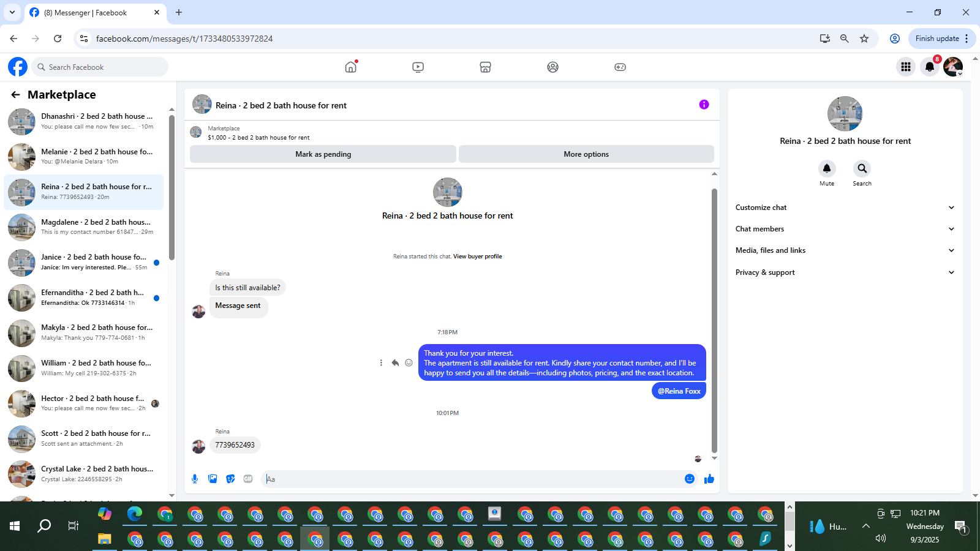Mute this conversation using bell icon
Viewport: 980px width, 551px height.
click(x=827, y=168)
